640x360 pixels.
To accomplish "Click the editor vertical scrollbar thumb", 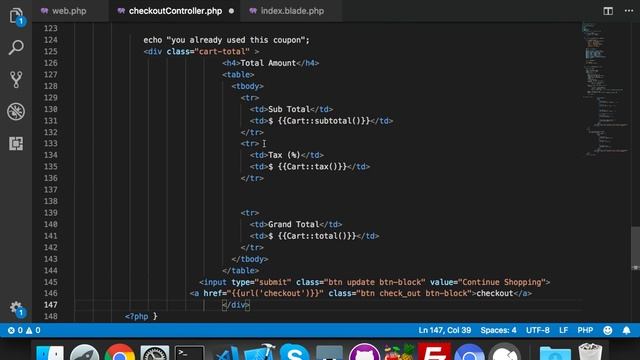I will (x=636, y=248).
